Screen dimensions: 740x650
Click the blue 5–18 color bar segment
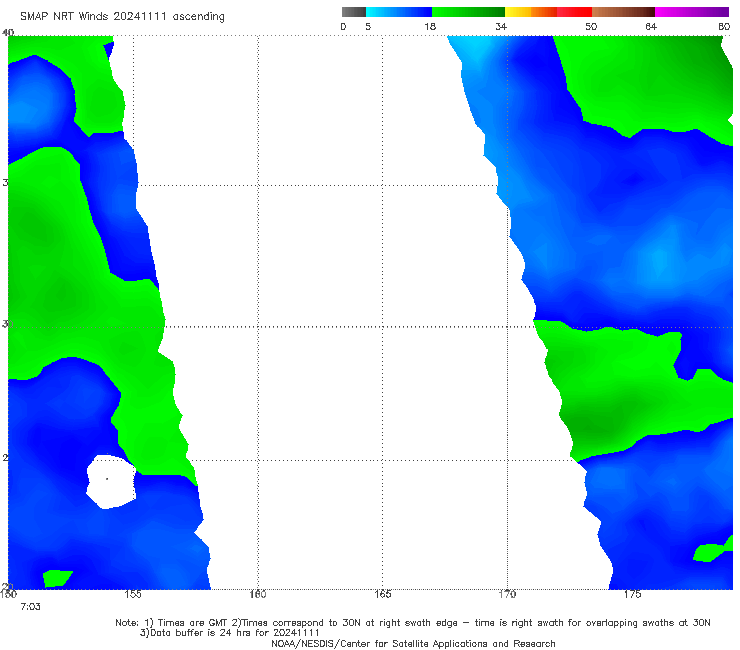click(x=399, y=12)
